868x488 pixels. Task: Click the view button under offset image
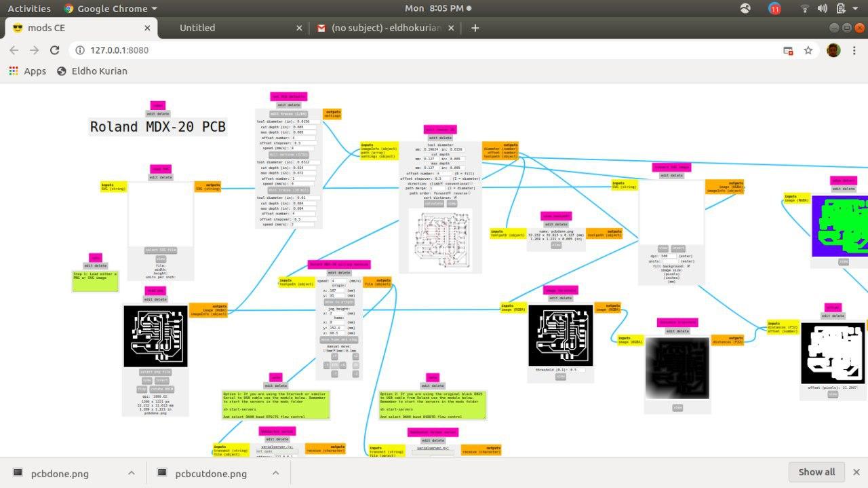tap(833, 394)
